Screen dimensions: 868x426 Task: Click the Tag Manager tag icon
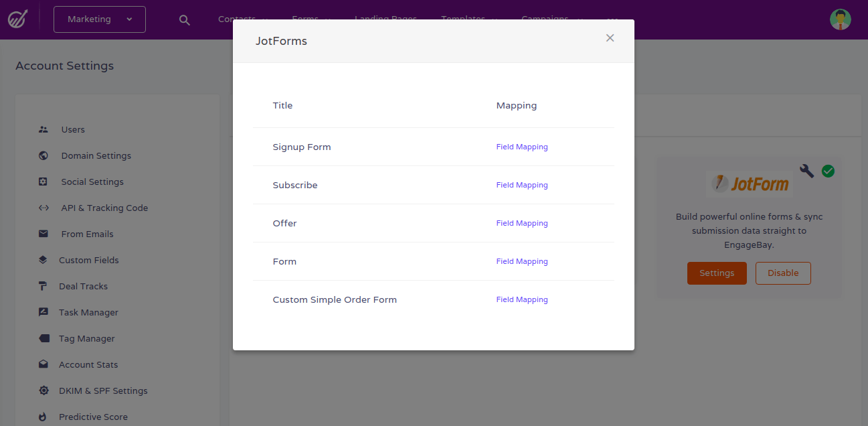click(44, 338)
